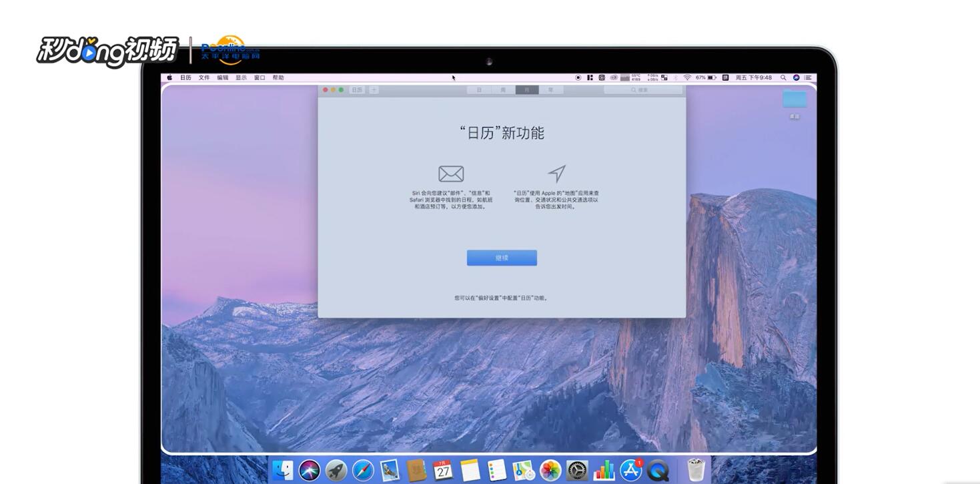Open Notification Center list icon

(808, 77)
